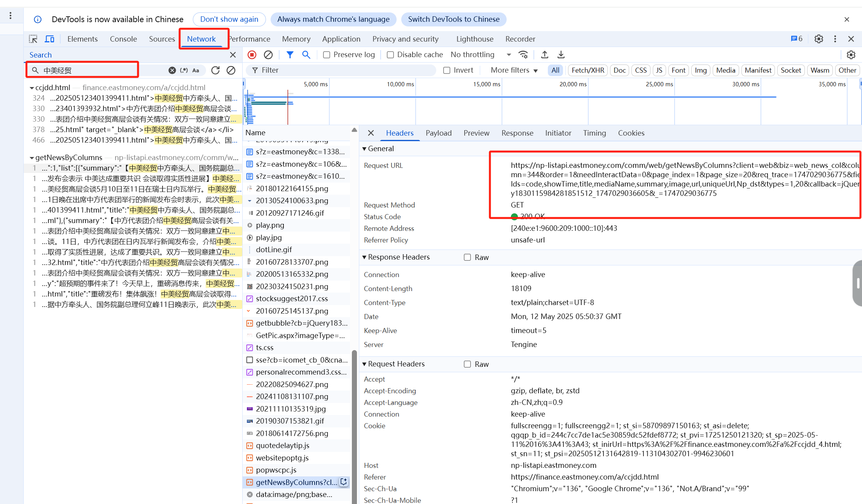Click the clear network log icon
Viewport: 862px width, 504px height.
[x=268, y=55]
